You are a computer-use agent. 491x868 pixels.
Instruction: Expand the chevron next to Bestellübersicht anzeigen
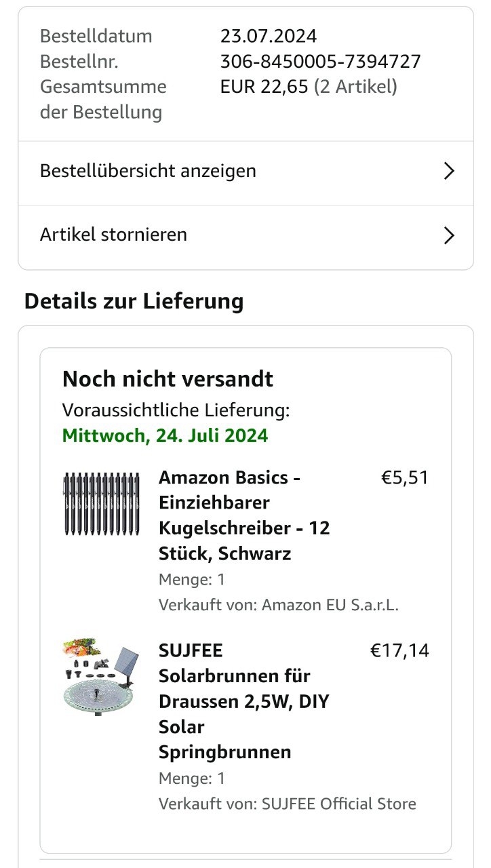[448, 172]
